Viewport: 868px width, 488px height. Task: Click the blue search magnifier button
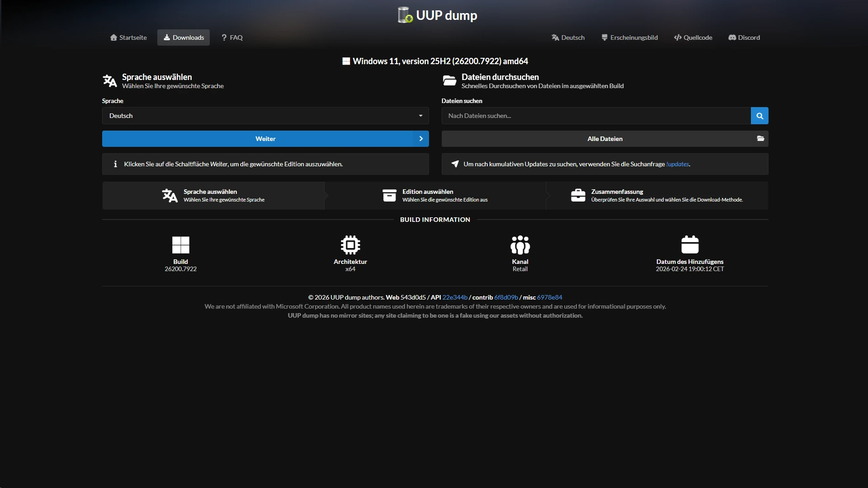(x=759, y=116)
